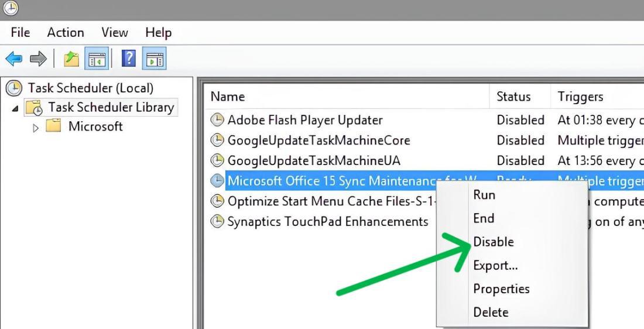Click Disabled status of GoogleUpdateTaskMachineCore
This screenshot has width=644, height=329.
tap(520, 140)
